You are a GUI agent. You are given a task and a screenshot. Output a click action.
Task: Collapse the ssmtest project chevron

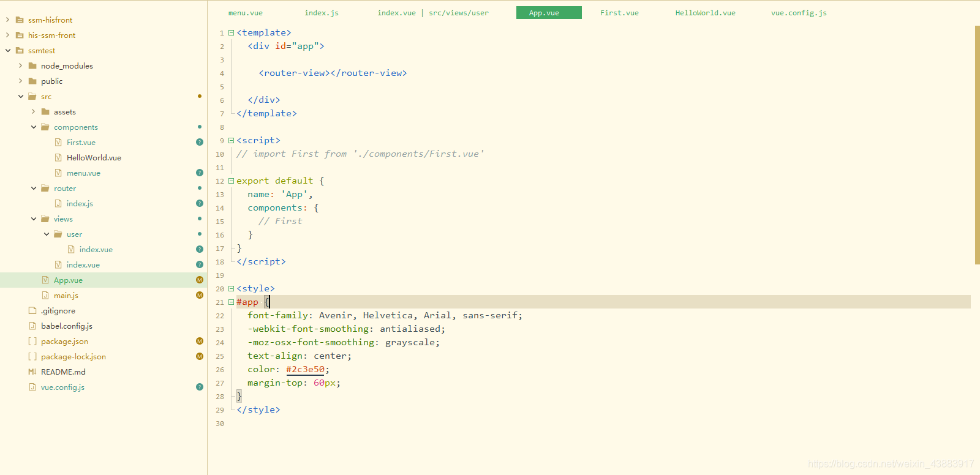7,51
